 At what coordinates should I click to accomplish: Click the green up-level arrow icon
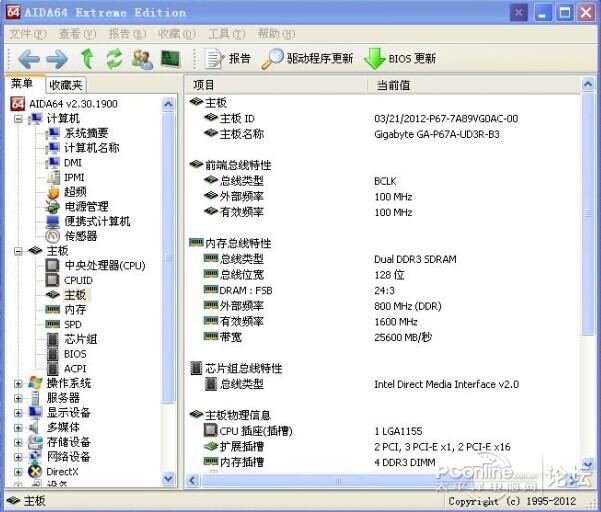pyautogui.click(x=87, y=59)
